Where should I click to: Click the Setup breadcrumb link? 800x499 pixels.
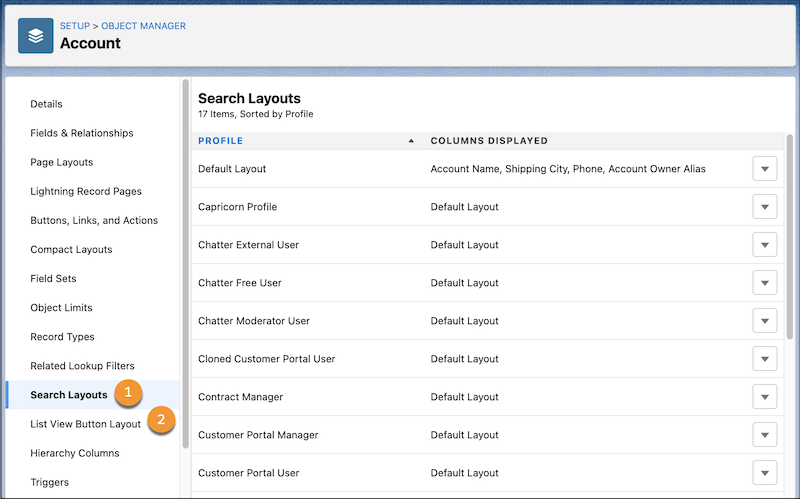74,25
